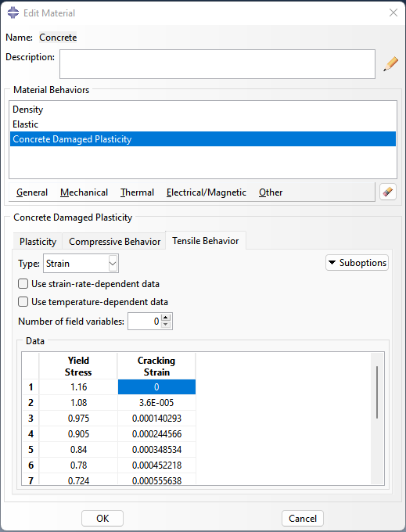Toggle temperature-dependent data checkbox
Viewport: 406px width, 532px height.
pyautogui.click(x=23, y=302)
